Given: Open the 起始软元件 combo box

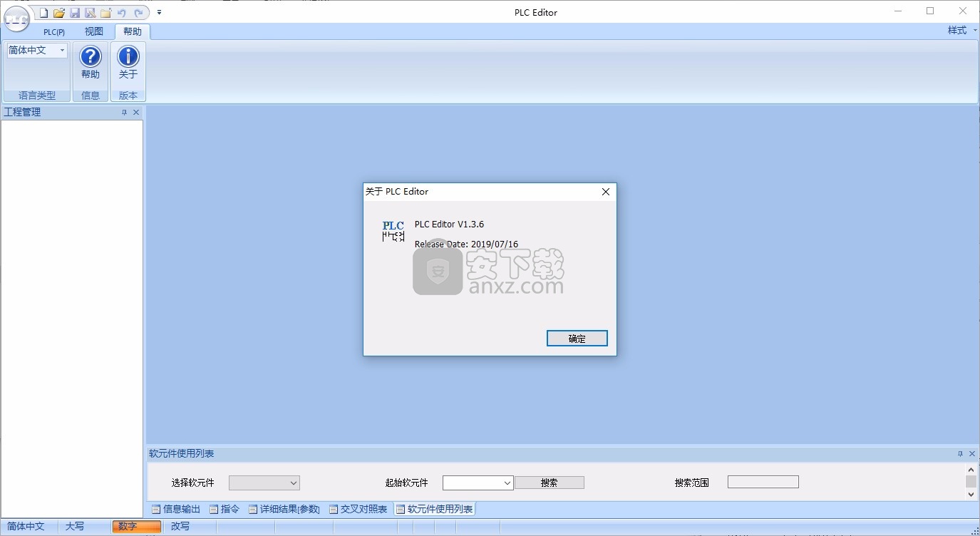Looking at the screenshot, I should coord(478,483).
